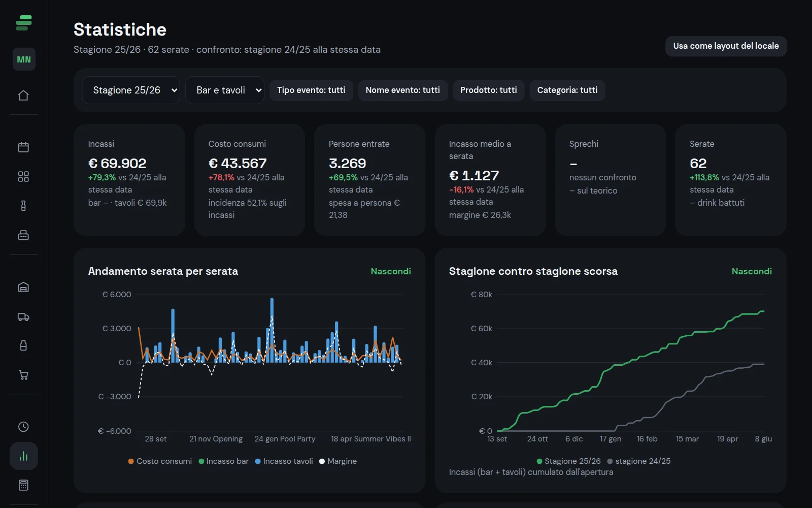Toggle Margine series in the legend

338,461
